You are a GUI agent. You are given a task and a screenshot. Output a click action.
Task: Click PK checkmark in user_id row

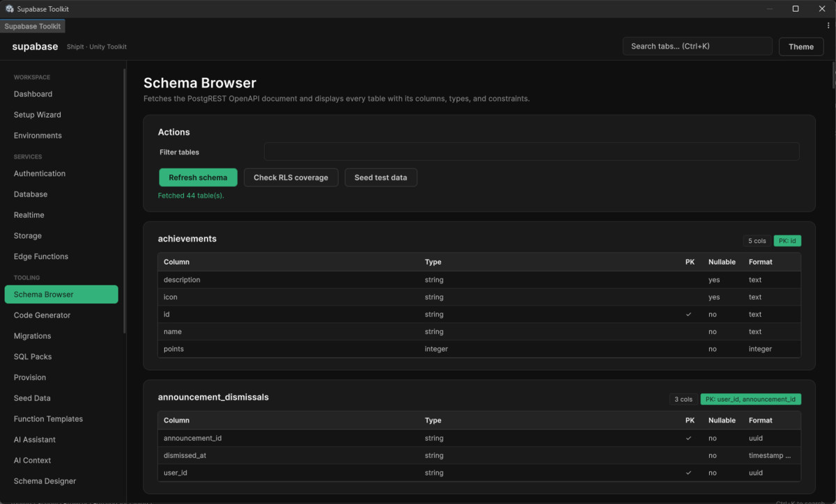pos(689,473)
